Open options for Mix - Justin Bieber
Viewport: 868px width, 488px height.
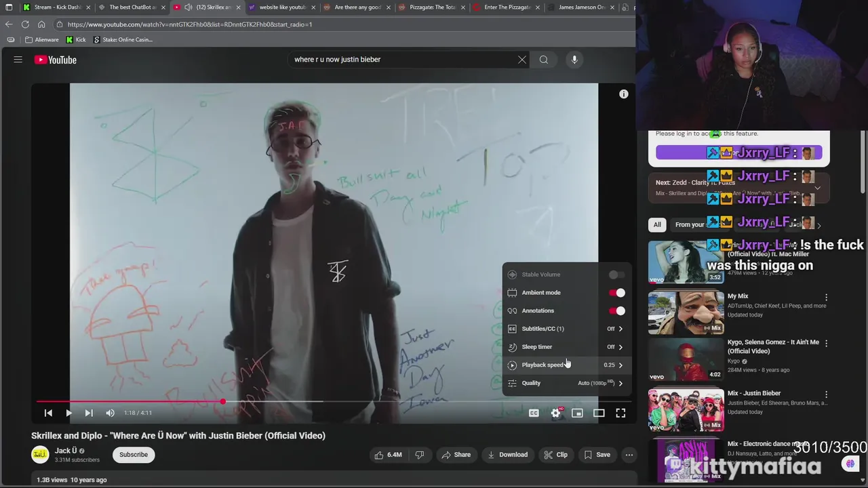[x=826, y=394]
